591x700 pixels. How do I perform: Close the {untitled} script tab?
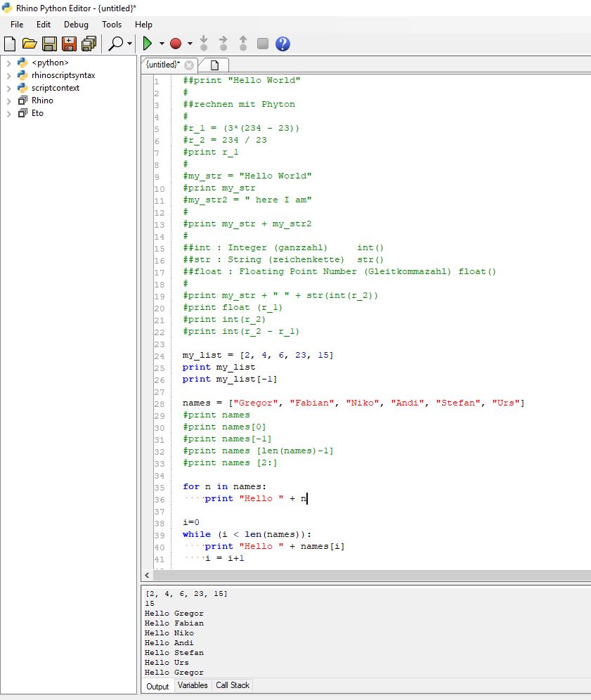[x=189, y=65]
